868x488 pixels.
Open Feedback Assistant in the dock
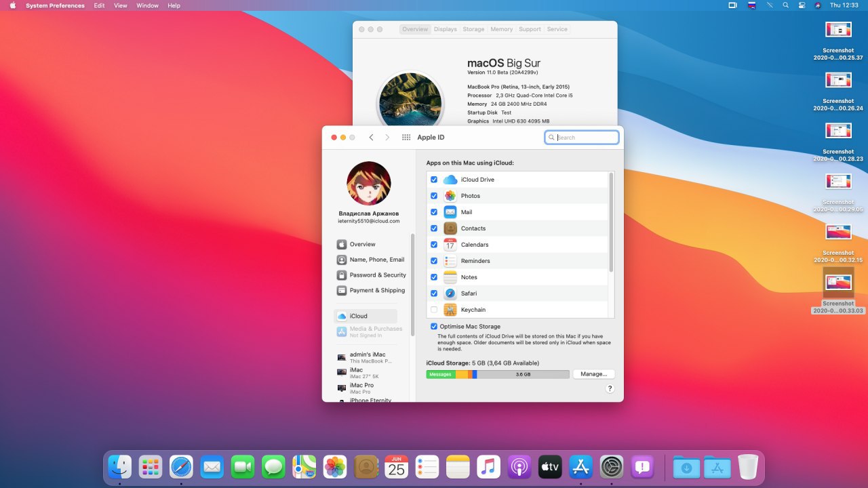(x=642, y=466)
